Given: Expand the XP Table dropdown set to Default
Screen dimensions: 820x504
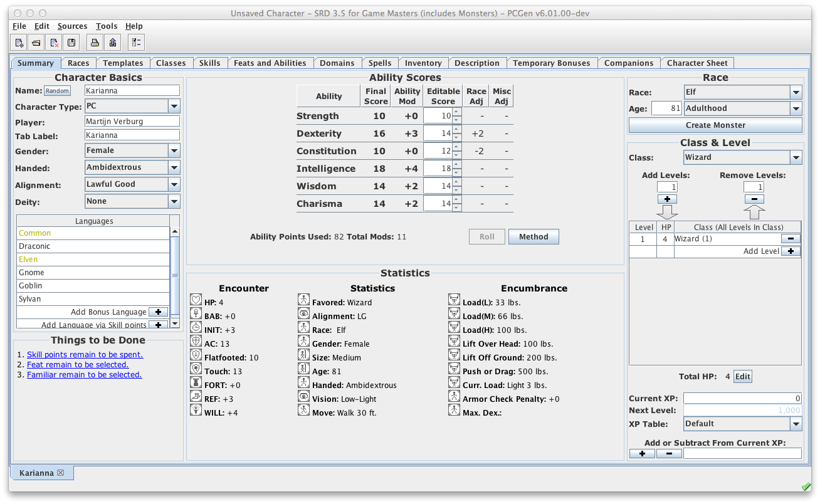Looking at the screenshot, I should (796, 424).
